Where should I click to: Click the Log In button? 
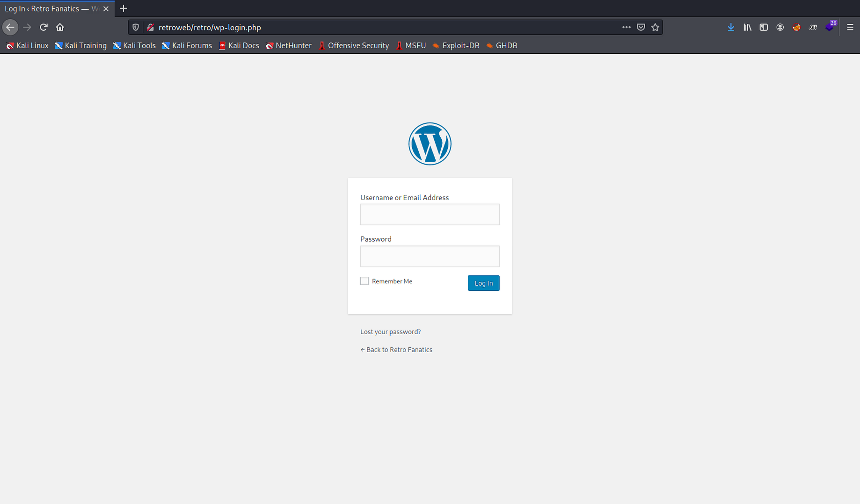[483, 283]
